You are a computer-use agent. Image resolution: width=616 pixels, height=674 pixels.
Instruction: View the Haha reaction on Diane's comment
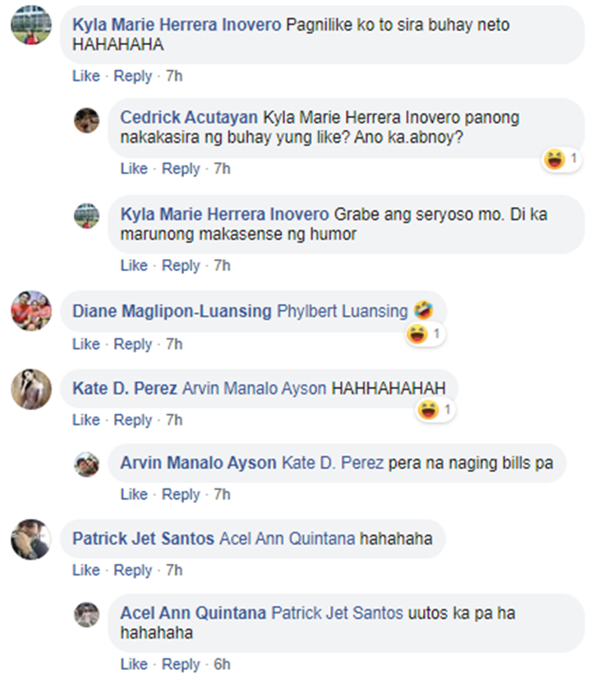tap(425, 334)
